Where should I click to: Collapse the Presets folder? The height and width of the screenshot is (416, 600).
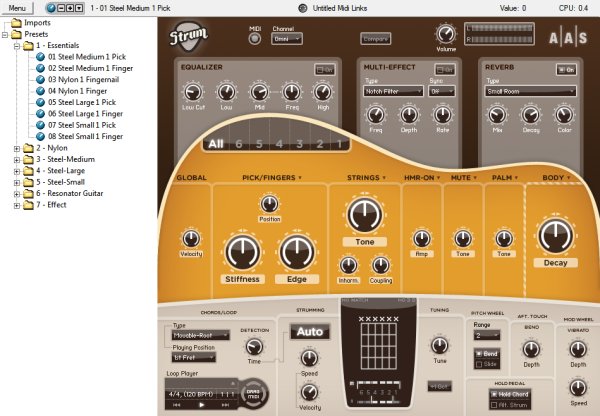(x=5, y=35)
